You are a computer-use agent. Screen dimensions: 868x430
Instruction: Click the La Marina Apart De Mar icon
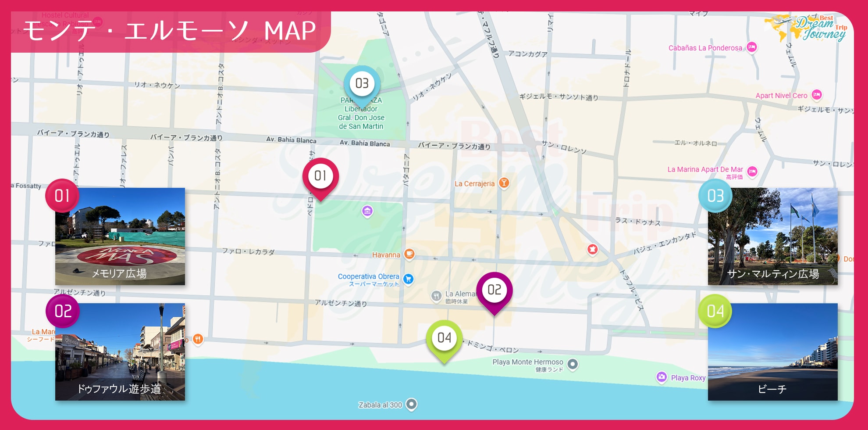tap(752, 172)
